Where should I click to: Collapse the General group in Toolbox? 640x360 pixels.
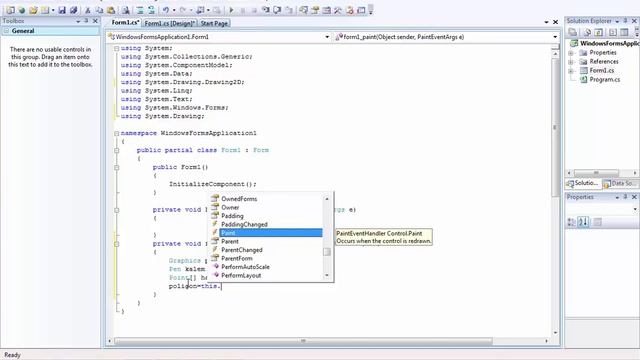point(6,31)
